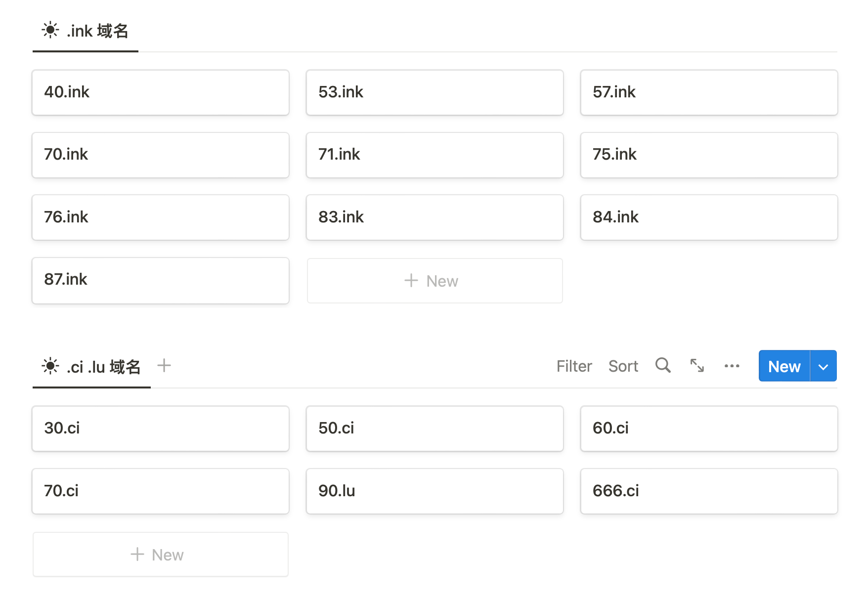Open the three-dots view options menu

tap(732, 366)
